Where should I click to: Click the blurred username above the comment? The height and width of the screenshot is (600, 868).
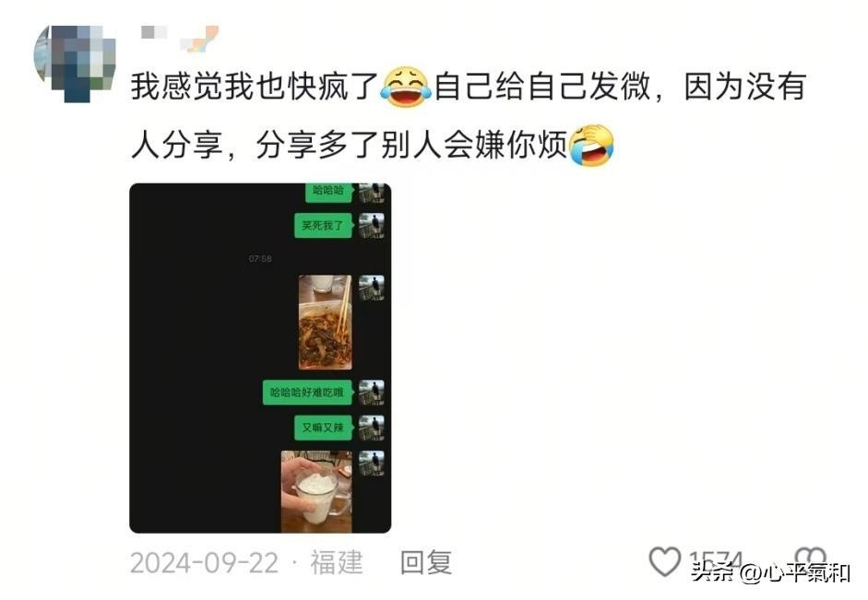tap(180, 38)
